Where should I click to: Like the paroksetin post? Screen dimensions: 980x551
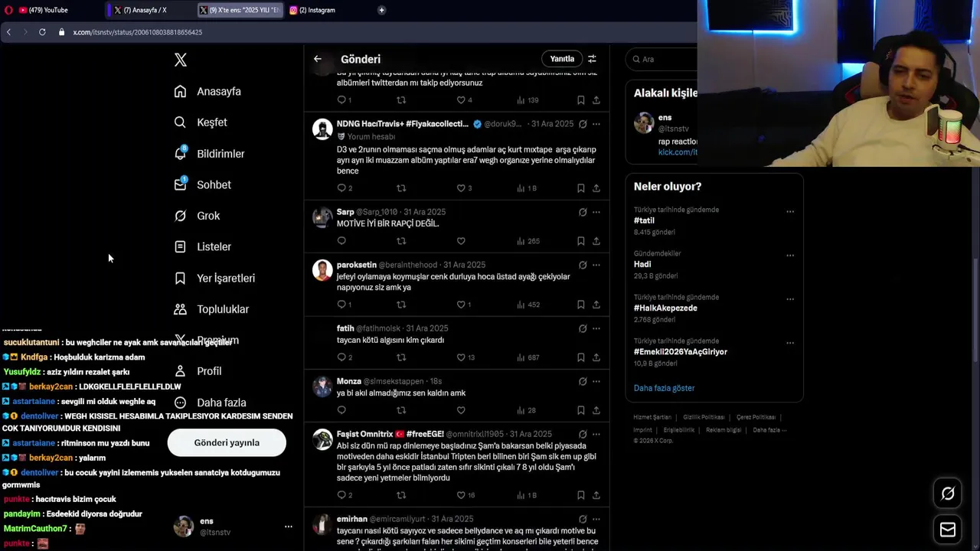click(x=461, y=305)
